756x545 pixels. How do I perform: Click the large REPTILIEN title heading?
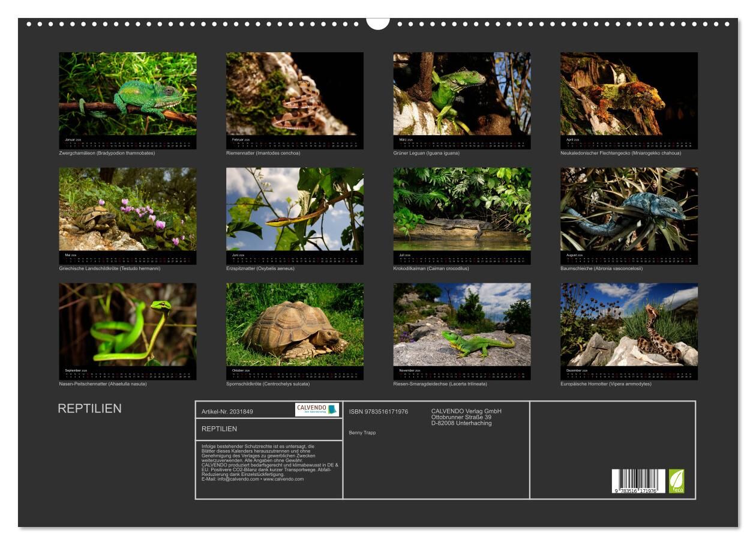(x=89, y=409)
